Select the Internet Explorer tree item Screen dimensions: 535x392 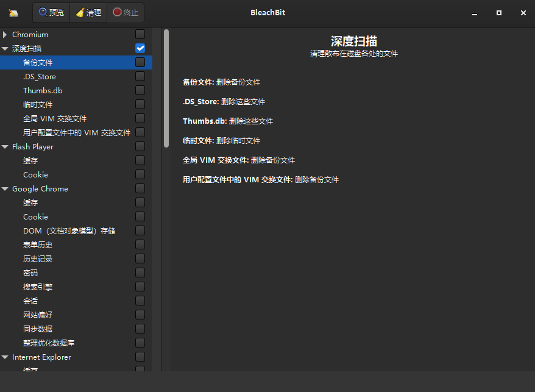click(x=41, y=357)
